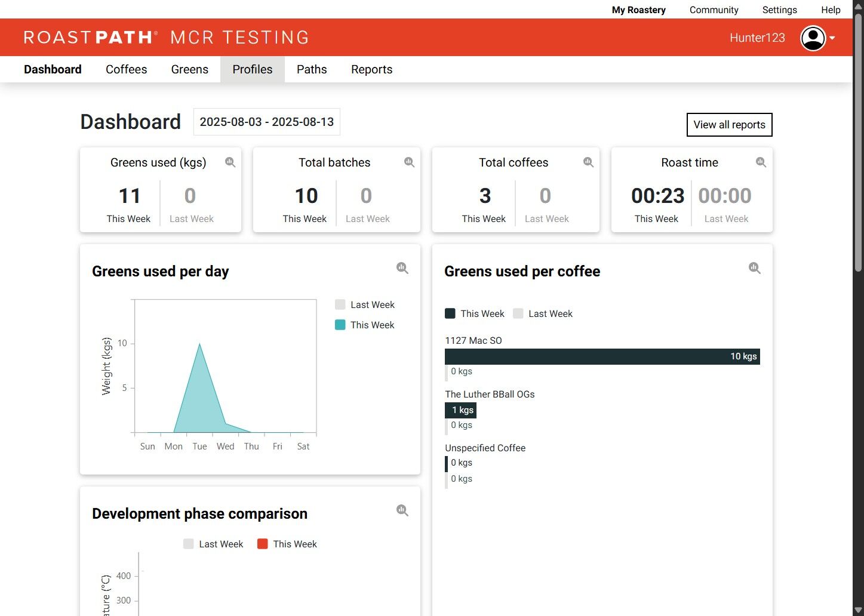Open the Community link

(714, 10)
